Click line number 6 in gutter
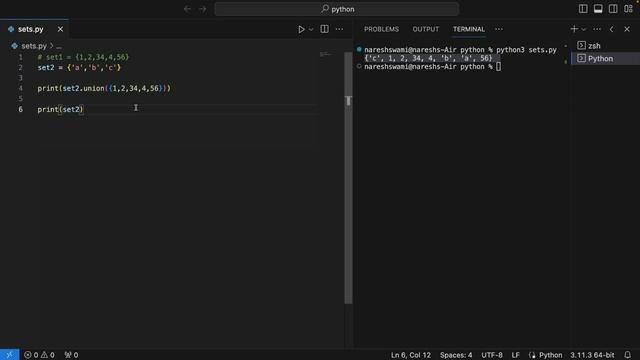 click(20, 109)
